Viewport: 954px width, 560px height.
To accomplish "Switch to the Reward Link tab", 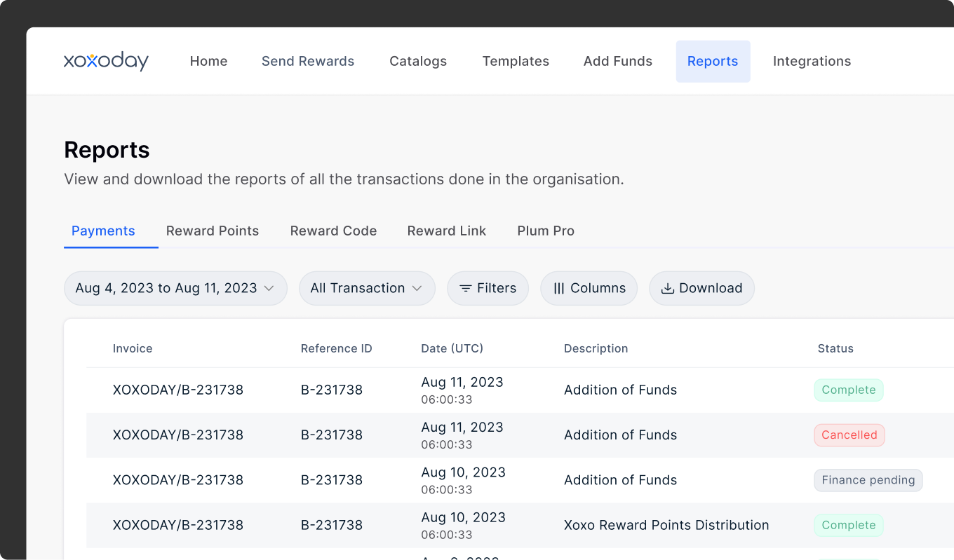I will [x=447, y=231].
